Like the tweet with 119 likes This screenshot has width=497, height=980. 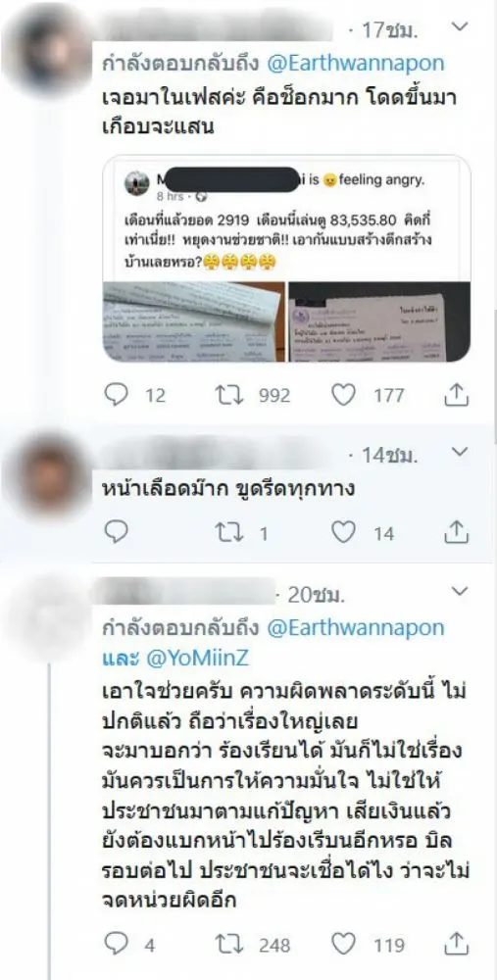click(342, 943)
